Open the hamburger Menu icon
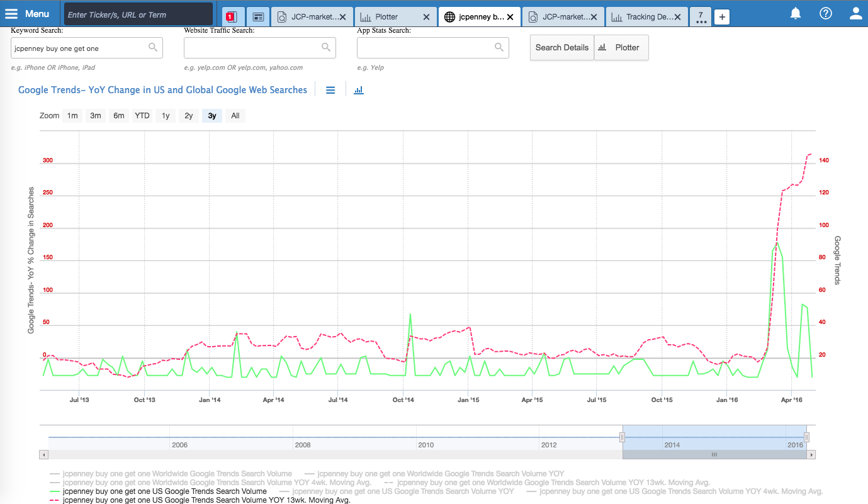The height and width of the screenshot is (504, 868). tap(11, 13)
